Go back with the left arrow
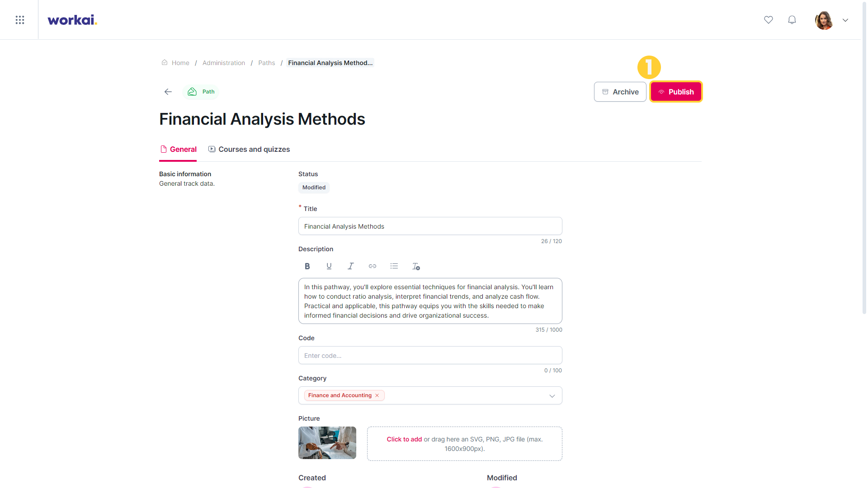The height and width of the screenshot is (488, 868). (168, 92)
